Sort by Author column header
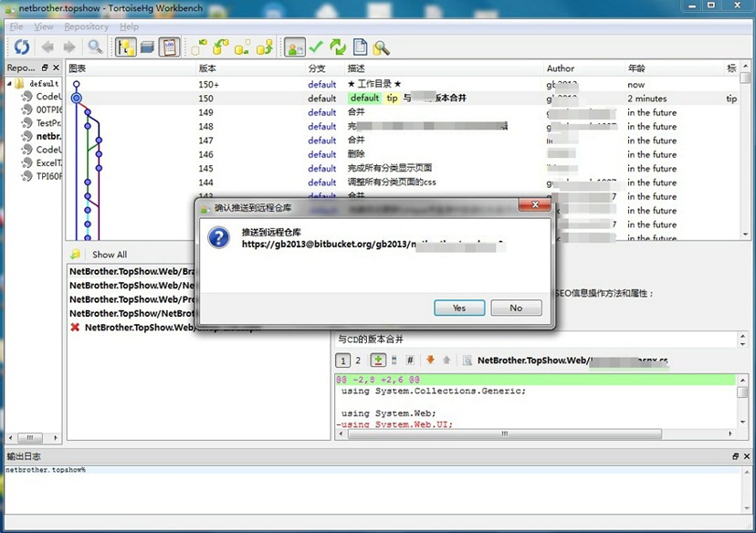Image resolution: width=756 pixels, height=533 pixels. (583, 68)
